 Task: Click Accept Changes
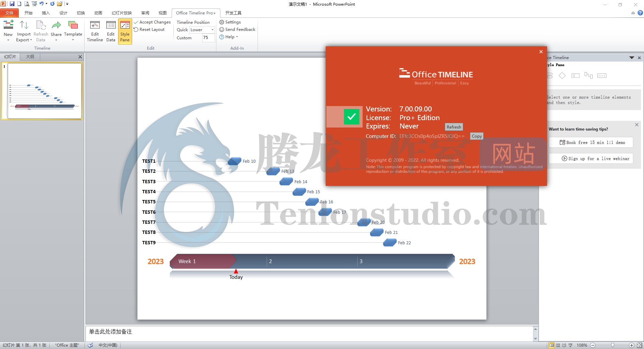click(x=152, y=22)
